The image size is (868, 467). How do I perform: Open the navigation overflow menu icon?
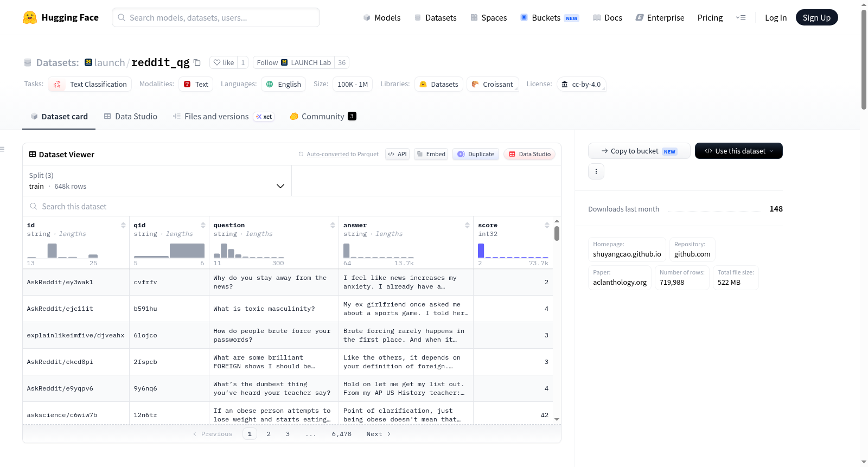point(741,17)
